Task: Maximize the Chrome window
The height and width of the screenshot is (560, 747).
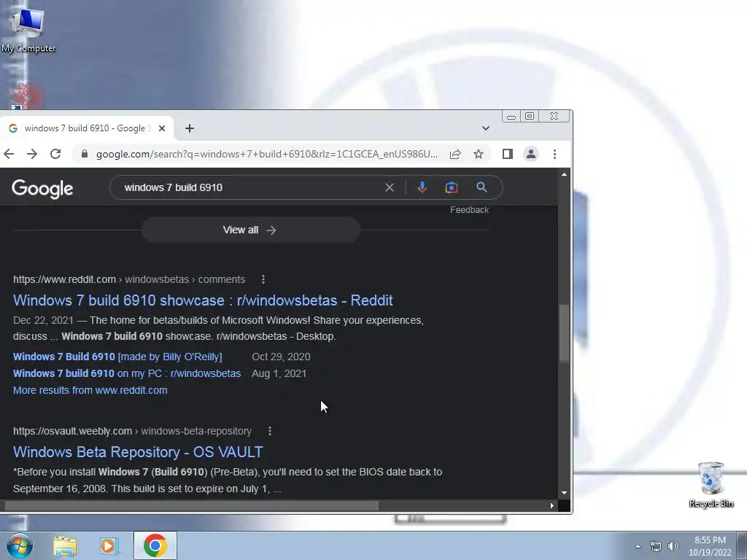Action: point(530,117)
